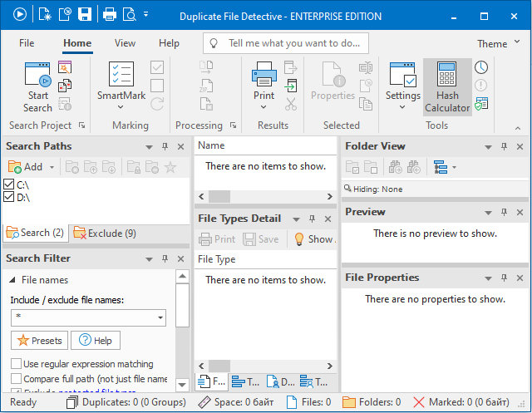Collapse the File names filter section
Viewport: 532px width, 413px height.
[12, 281]
